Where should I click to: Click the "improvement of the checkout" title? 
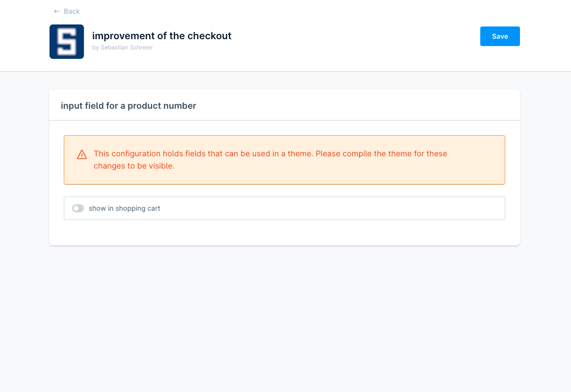(162, 36)
